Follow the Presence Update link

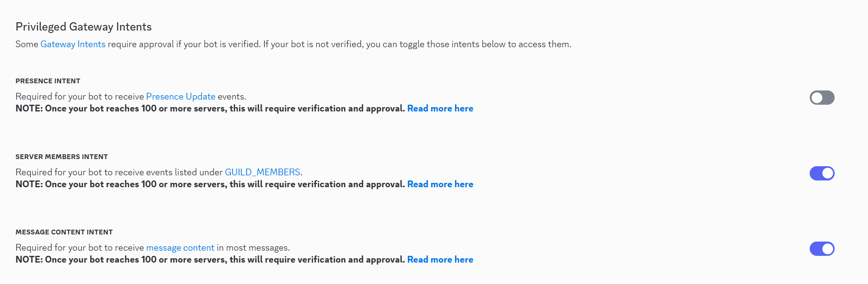181,96
